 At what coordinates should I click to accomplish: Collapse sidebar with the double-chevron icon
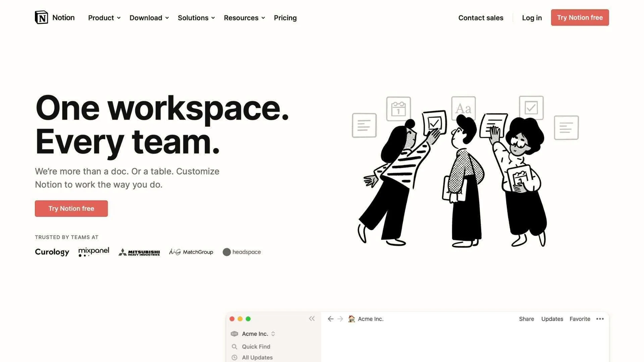tap(312, 318)
